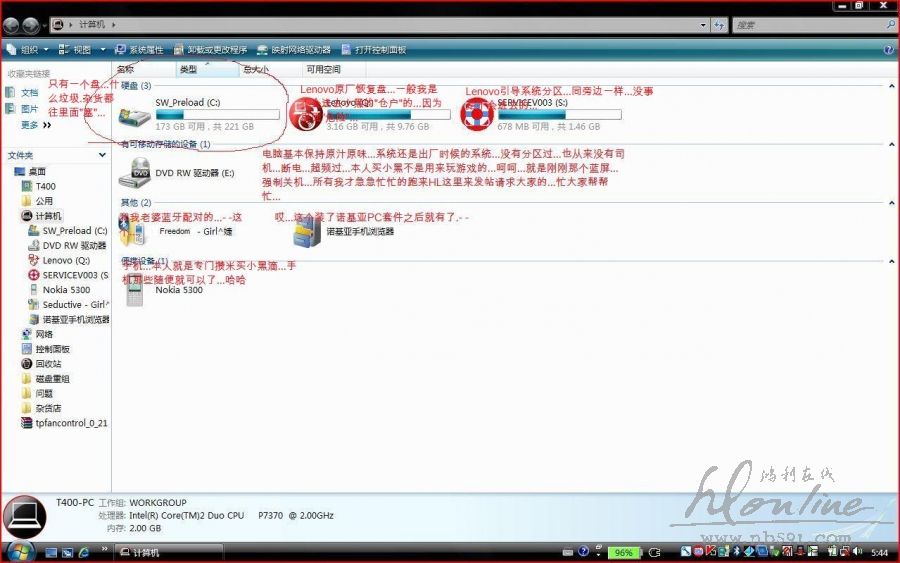Screen dimensions: 900x563
Task: Select the SW_Preload (C:) hard drive icon
Action: point(134,115)
